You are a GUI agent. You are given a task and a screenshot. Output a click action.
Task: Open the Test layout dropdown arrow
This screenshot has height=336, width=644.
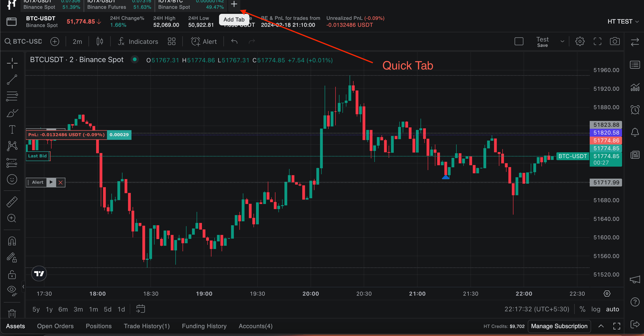[x=562, y=42]
